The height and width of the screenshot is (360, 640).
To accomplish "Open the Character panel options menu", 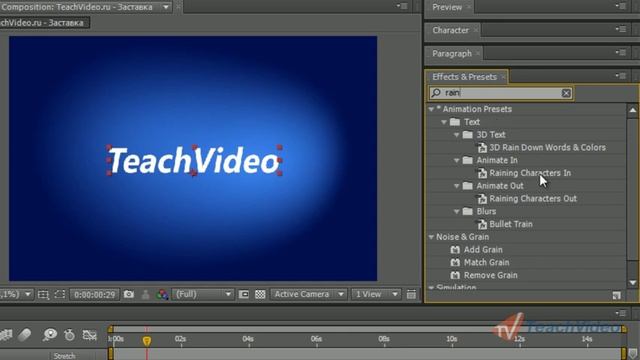I will click(x=621, y=29).
